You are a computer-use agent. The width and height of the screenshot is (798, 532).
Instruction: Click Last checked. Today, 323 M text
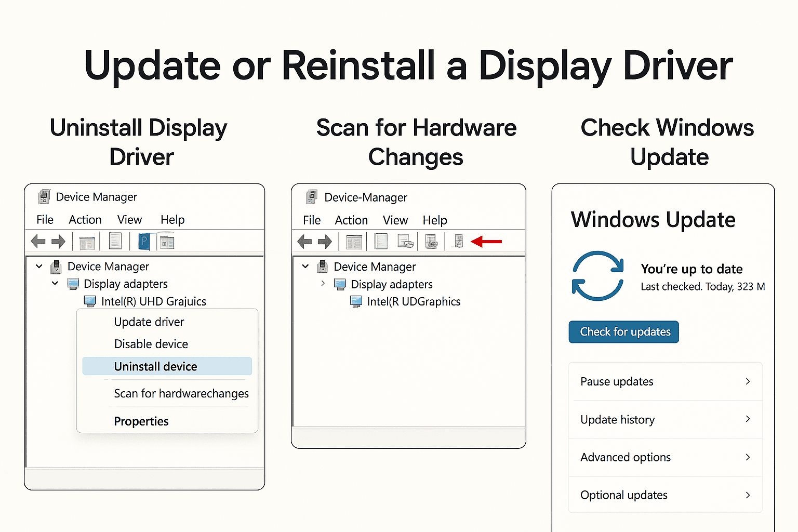(x=703, y=287)
